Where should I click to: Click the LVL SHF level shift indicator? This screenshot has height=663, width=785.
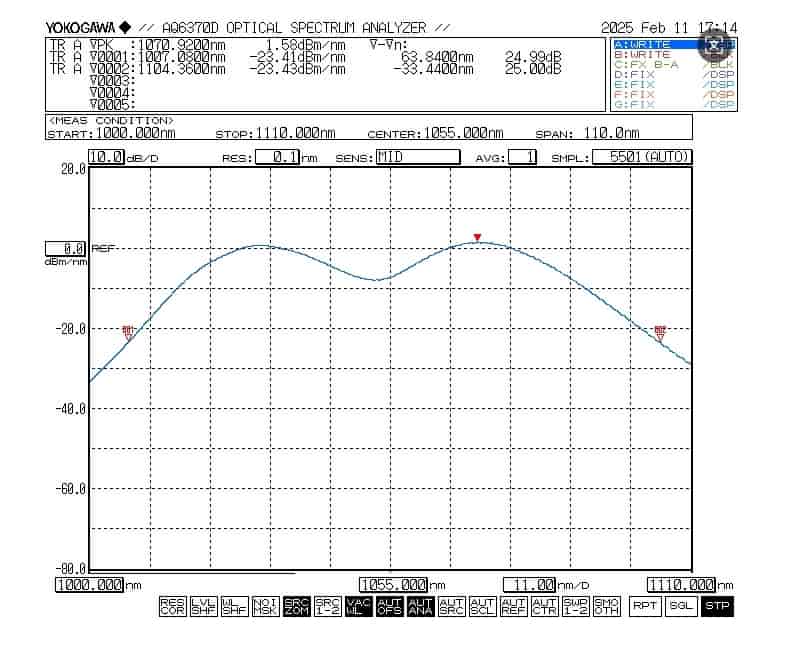(x=203, y=605)
